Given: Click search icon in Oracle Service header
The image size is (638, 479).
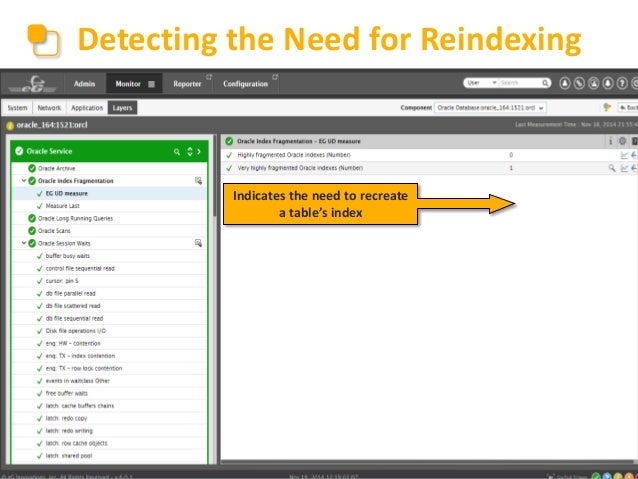Looking at the screenshot, I should tap(177, 152).
